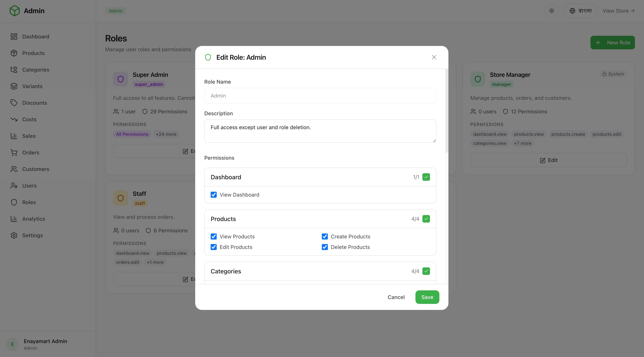Click the Description text area
Screen dimensions: 644x357
click(320, 131)
